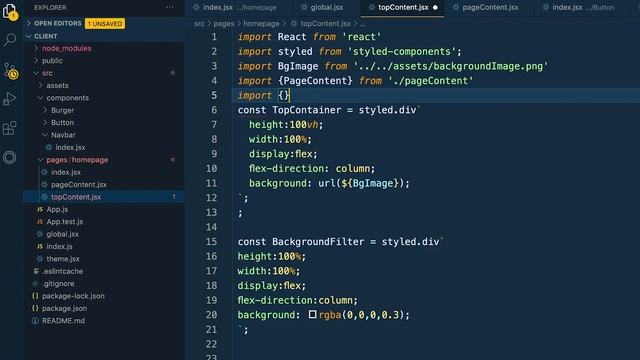Switch to the pageContent.jsx editor tab
This screenshot has width=640, height=360.
click(x=486, y=7)
